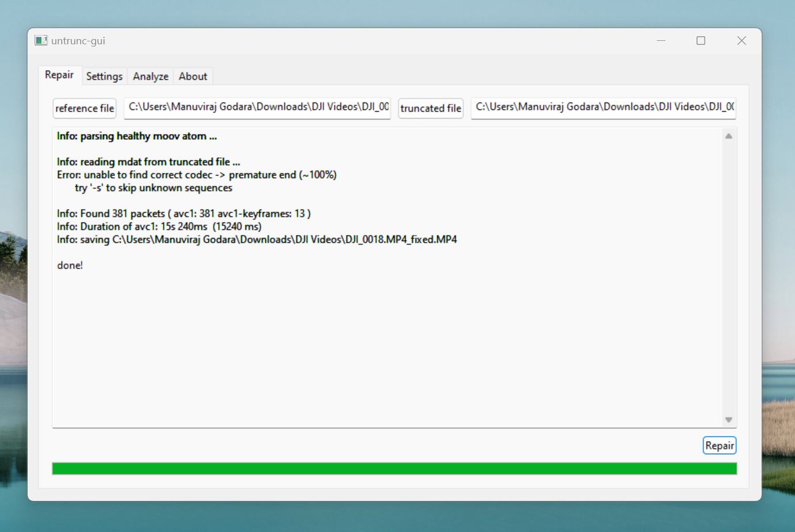Click the log scrollbar up arrow
The image size is (795, 532).
point(729,136)
